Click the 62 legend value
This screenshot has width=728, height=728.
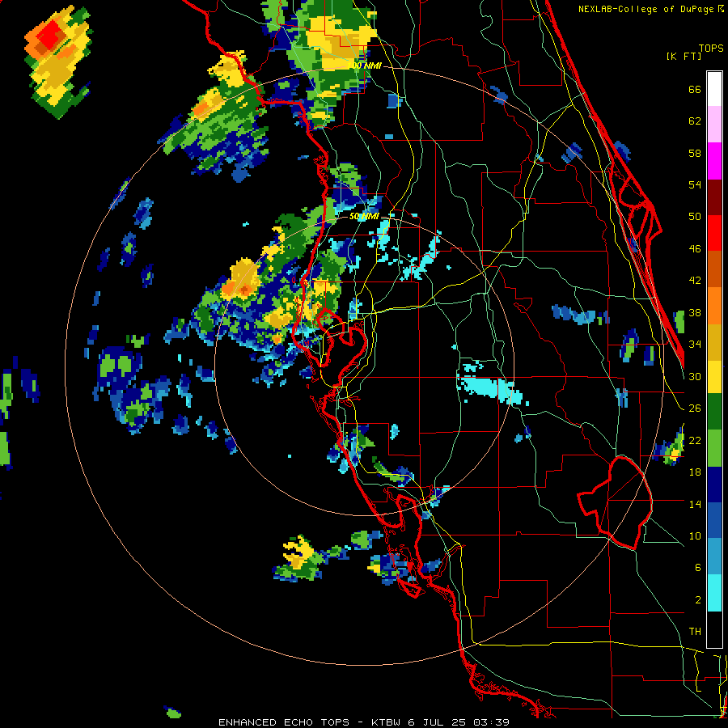click(695, 121)
